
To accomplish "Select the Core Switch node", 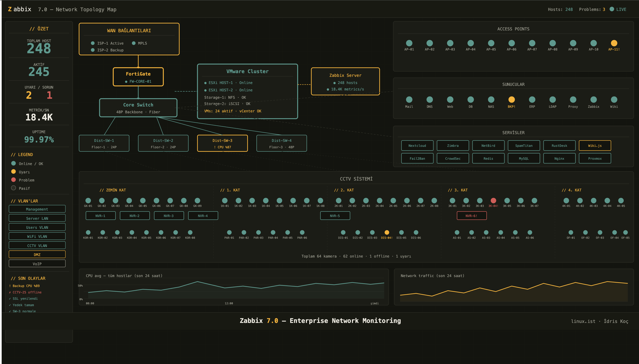I will [138, 108].
